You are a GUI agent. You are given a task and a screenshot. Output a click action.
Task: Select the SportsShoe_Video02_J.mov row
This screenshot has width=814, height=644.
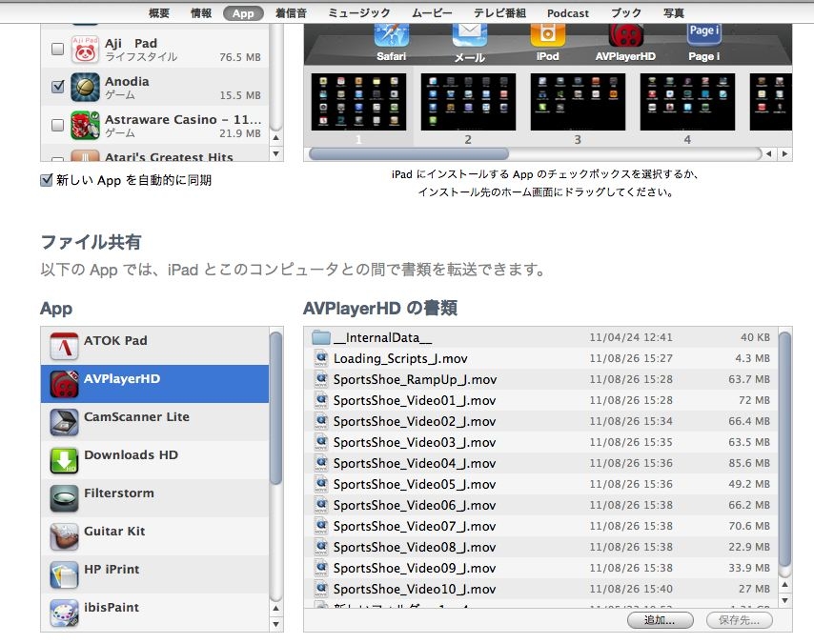(x=541, y=421)
